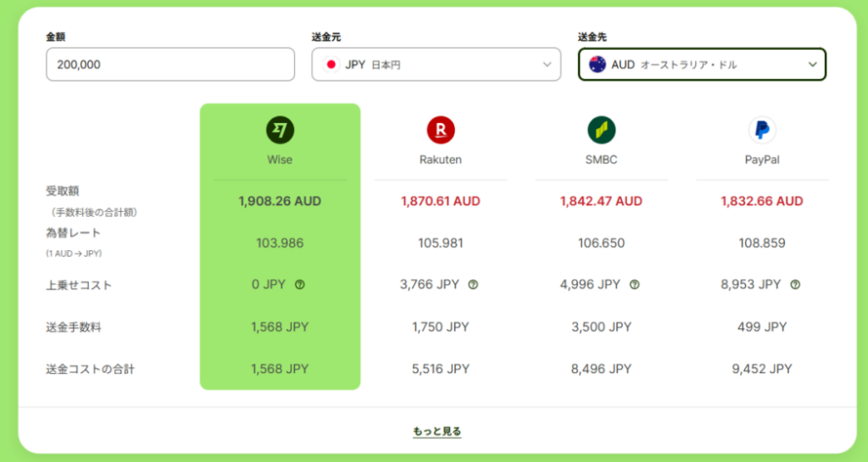Viewport: 868px width, 462px height.
Task: Click the Wise provider name label
Action: 280,159
